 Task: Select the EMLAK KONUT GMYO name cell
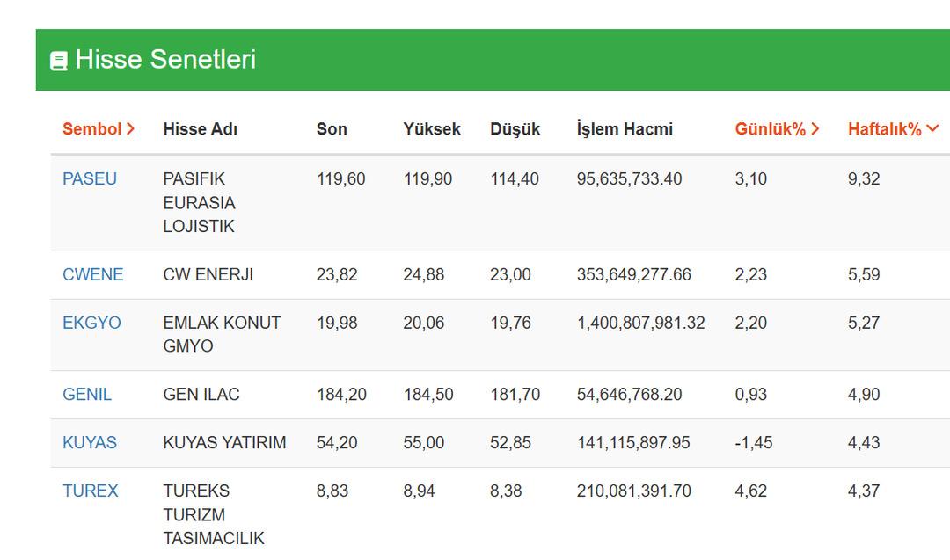click(x=222, y=335)
